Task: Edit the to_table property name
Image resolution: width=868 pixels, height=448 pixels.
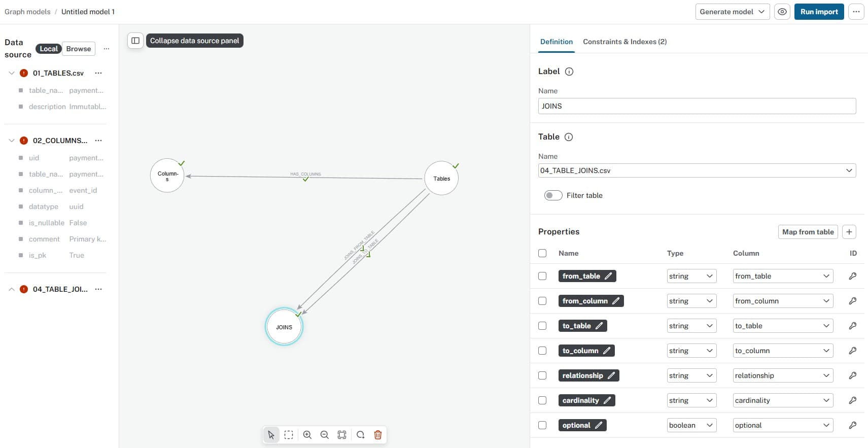Action: 599,326
